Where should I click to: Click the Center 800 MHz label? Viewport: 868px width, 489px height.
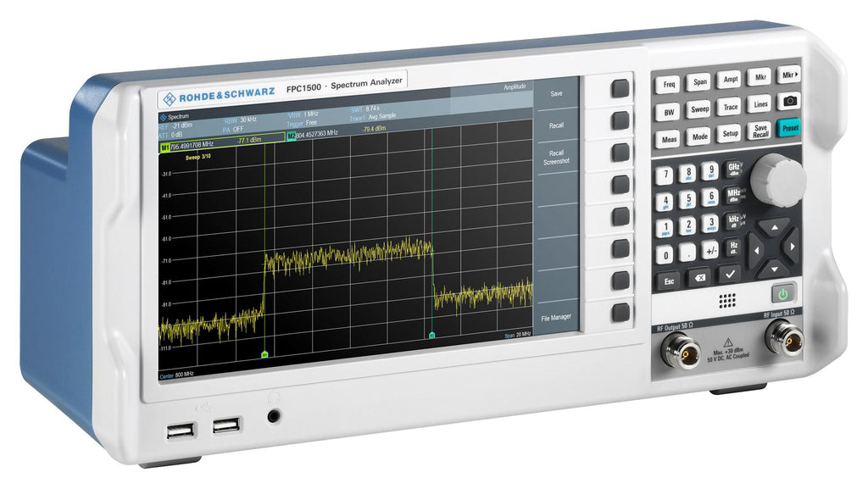click(176, 375)
